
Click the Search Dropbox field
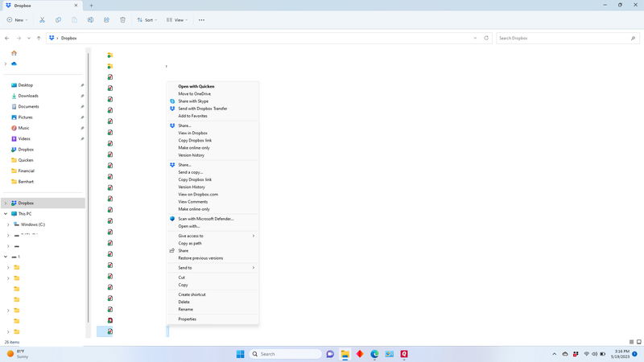(563, 38)
